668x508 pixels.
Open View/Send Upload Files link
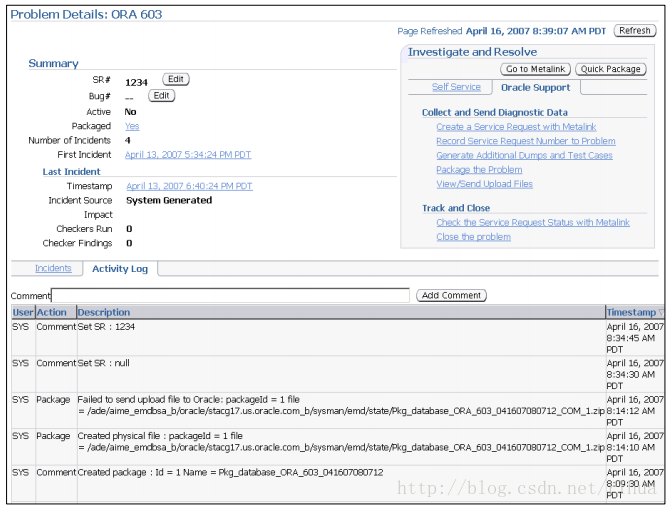[484, 184]
